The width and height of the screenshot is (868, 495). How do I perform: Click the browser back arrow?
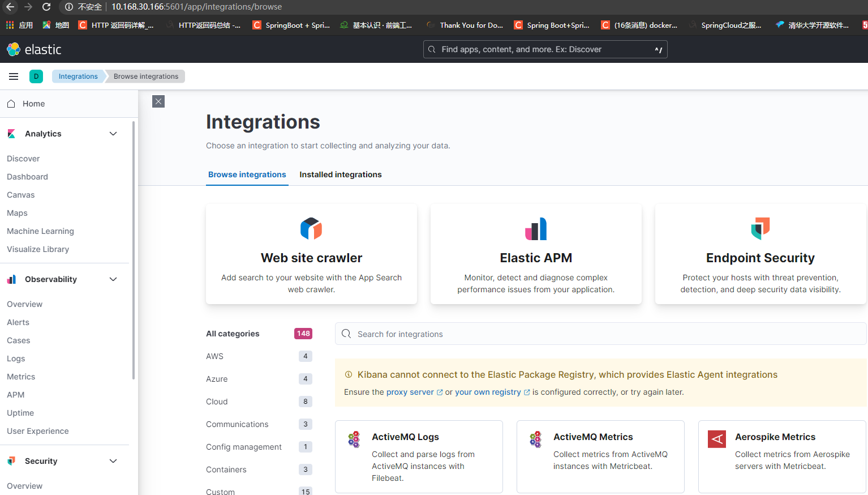click(10, 7)
